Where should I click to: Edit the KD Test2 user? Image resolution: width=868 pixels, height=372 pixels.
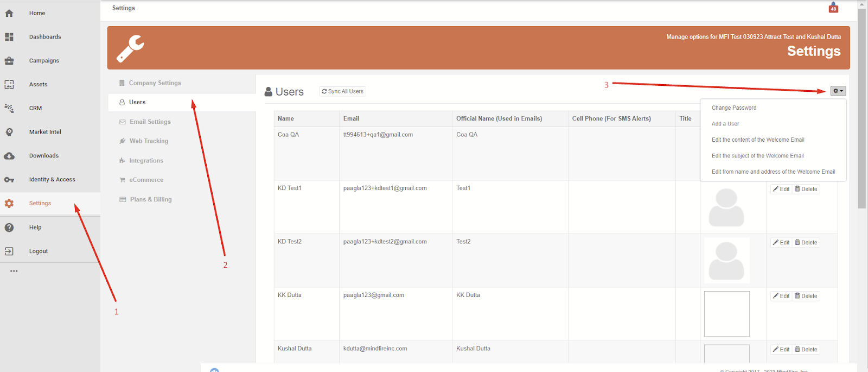point(781,242)
